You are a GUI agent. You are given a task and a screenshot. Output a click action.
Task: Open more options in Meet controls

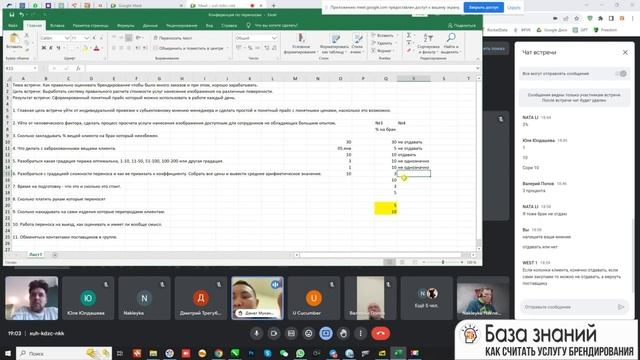click(360, 333)
